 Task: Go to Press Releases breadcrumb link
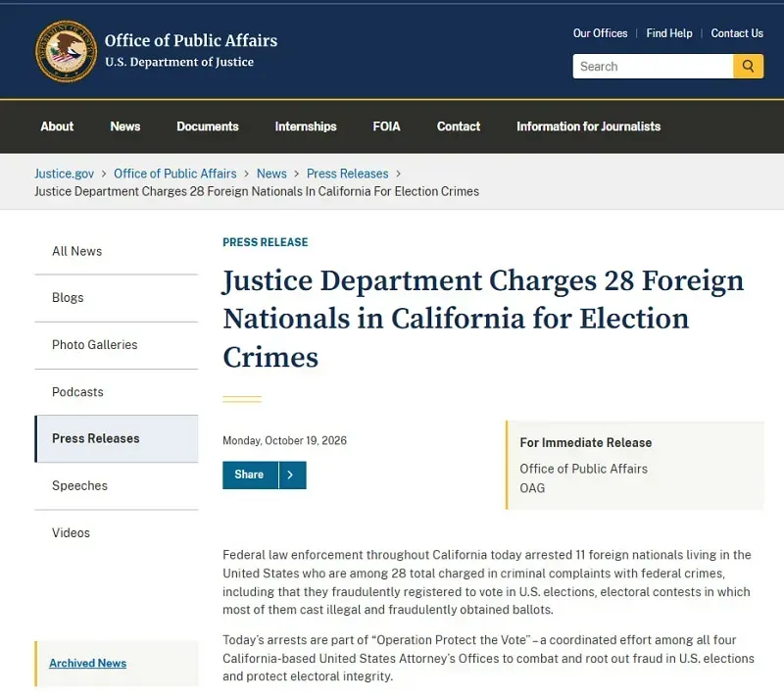point(348,174)
